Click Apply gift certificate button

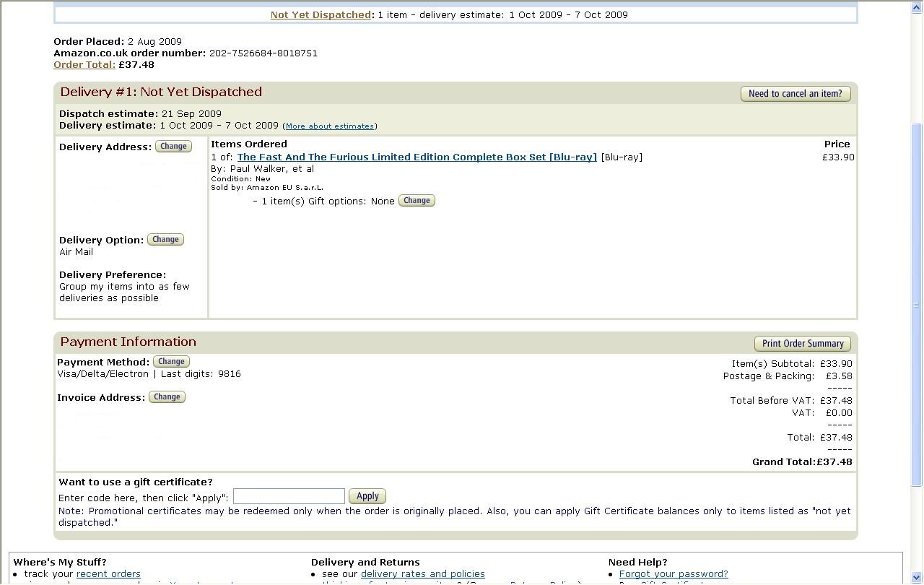tap(367, 496)
